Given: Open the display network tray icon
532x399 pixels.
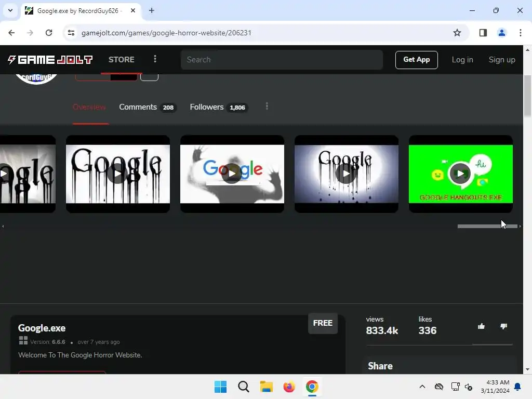Looking at the screenshot, I should pos(455,387).
